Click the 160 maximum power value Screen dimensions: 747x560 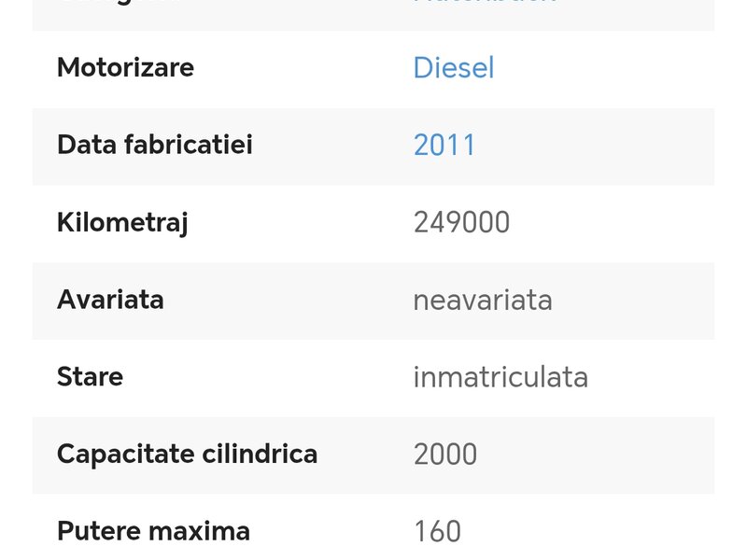point(437,531)
